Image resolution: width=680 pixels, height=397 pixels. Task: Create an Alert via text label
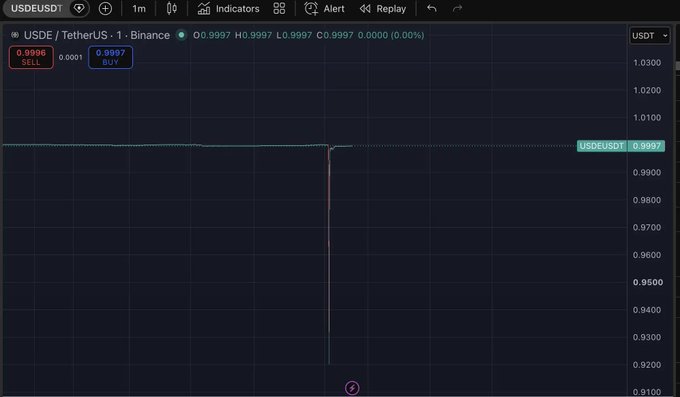334,9
